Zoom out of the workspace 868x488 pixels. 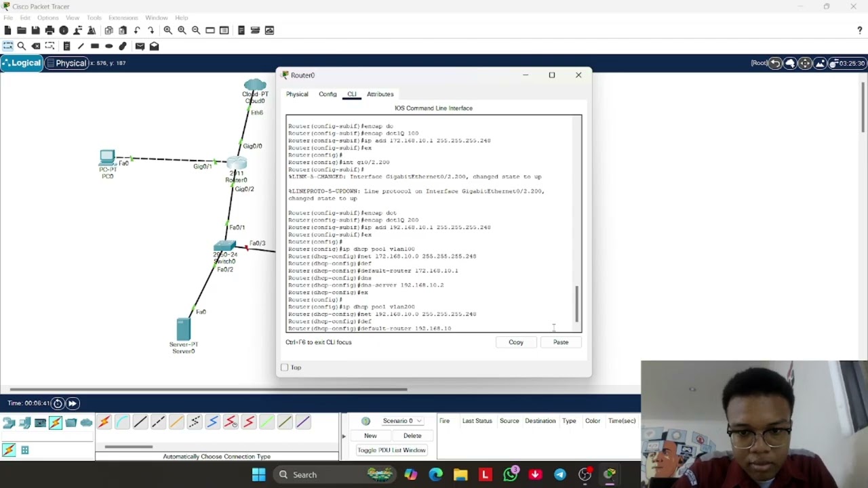[196, 30]
